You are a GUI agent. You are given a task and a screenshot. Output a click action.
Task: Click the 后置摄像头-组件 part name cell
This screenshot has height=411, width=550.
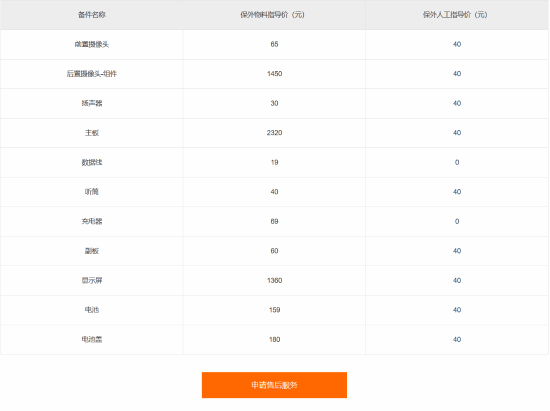point(92,74)
